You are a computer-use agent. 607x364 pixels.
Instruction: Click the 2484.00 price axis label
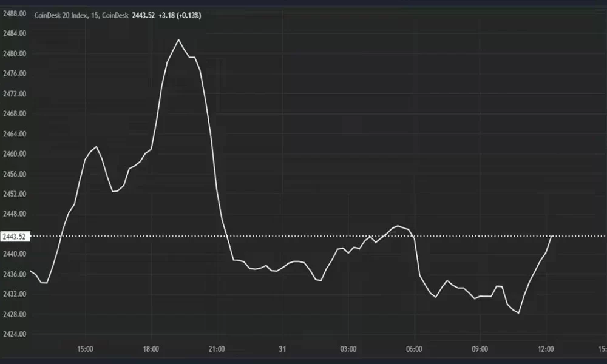(x=15, y=33)
